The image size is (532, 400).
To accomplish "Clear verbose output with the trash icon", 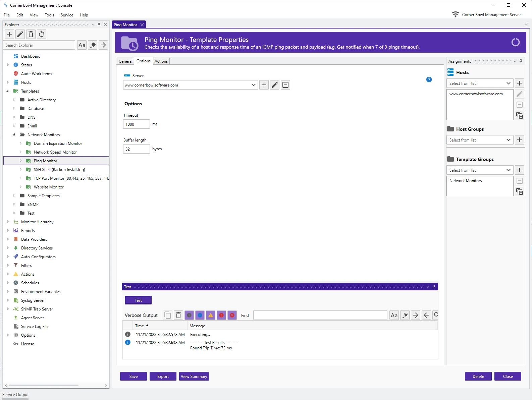I will 178,315.
